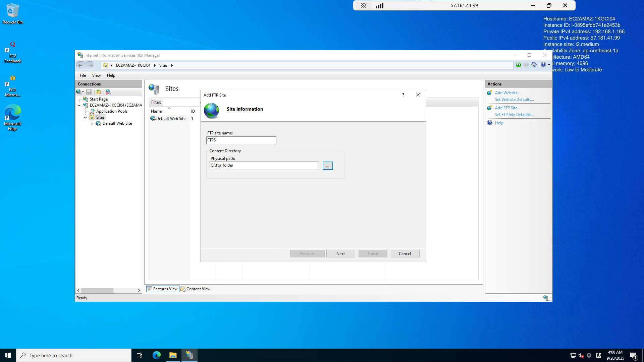This screenshot has height=362, width=644.
Task: Click the Set FTP Site Defaults link
Action: point(514,115)
